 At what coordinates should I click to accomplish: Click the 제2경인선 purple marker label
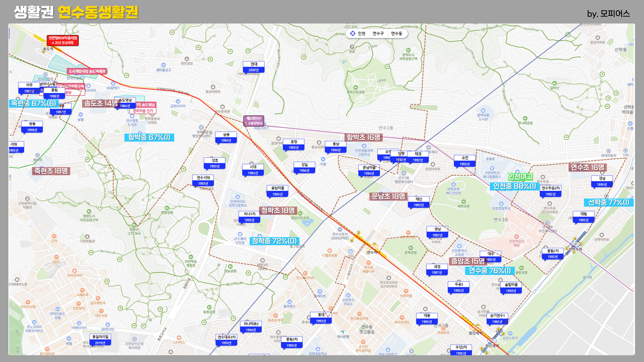pyautogui.click(x=254, y=121)
